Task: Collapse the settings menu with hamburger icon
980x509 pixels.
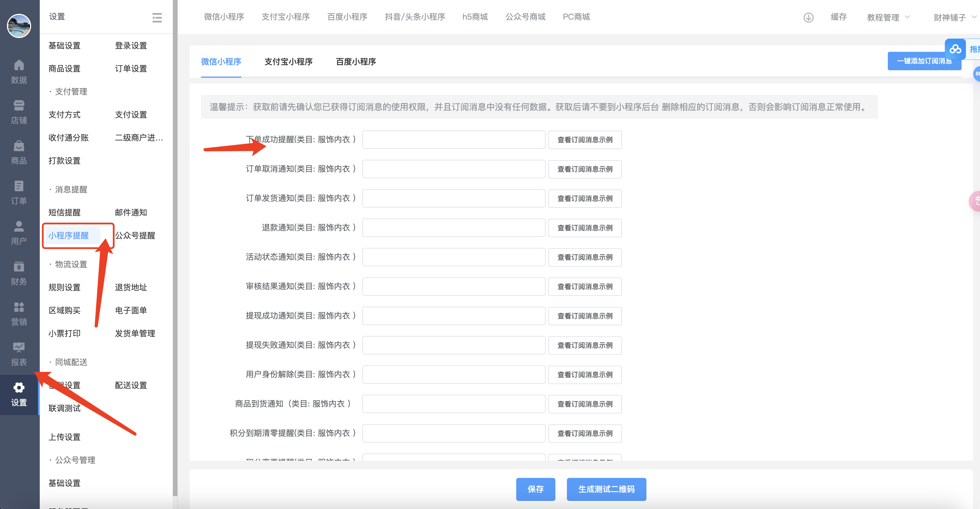Action: pos(157,18)
